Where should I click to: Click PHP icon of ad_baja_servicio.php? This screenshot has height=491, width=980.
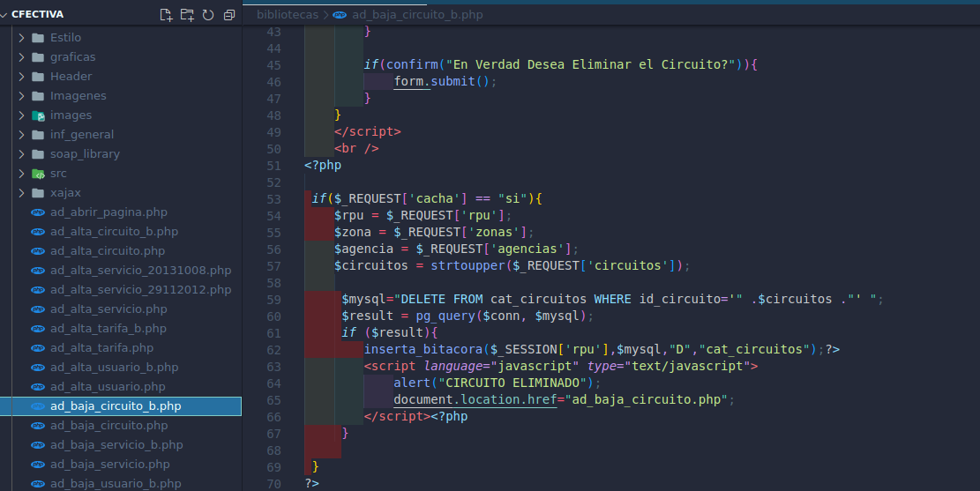pyautogui.click(x=38, y=465)
